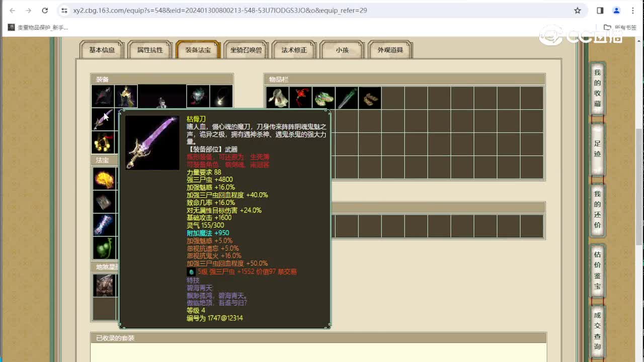
Task: Open the 卖重物品保护_新手 bookmark
Action: tap(38, 28)
